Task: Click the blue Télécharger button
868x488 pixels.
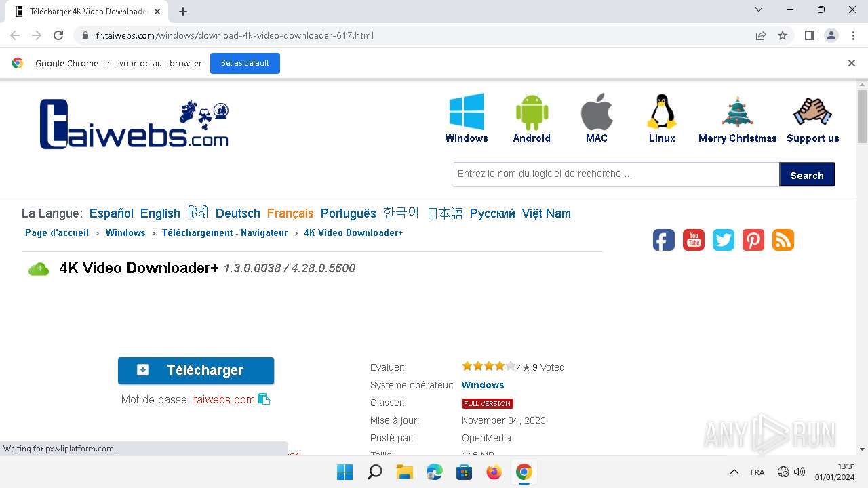Action: click(196, 370)
